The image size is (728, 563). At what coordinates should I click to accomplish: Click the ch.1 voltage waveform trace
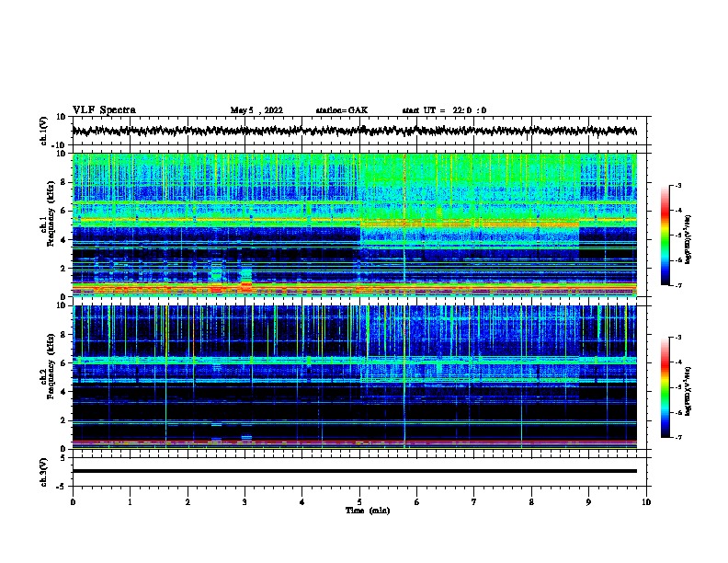pyautogui.click(x=354, y=131)
